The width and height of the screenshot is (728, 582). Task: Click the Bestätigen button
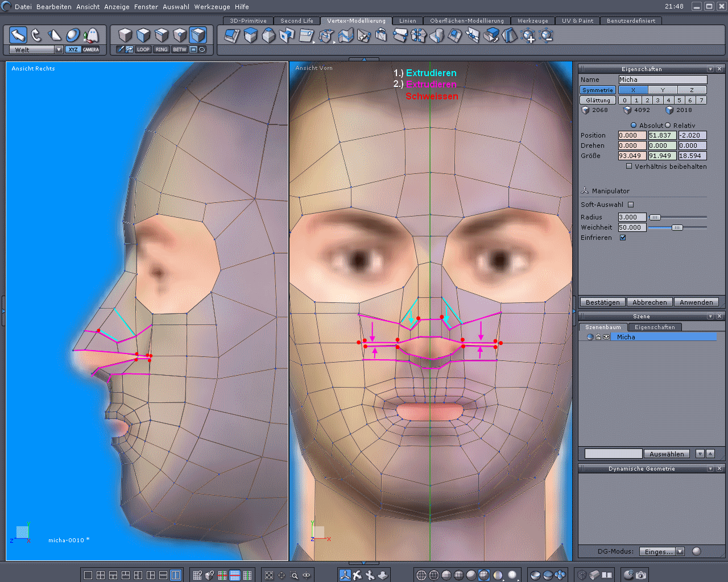[x=603, y=302]
